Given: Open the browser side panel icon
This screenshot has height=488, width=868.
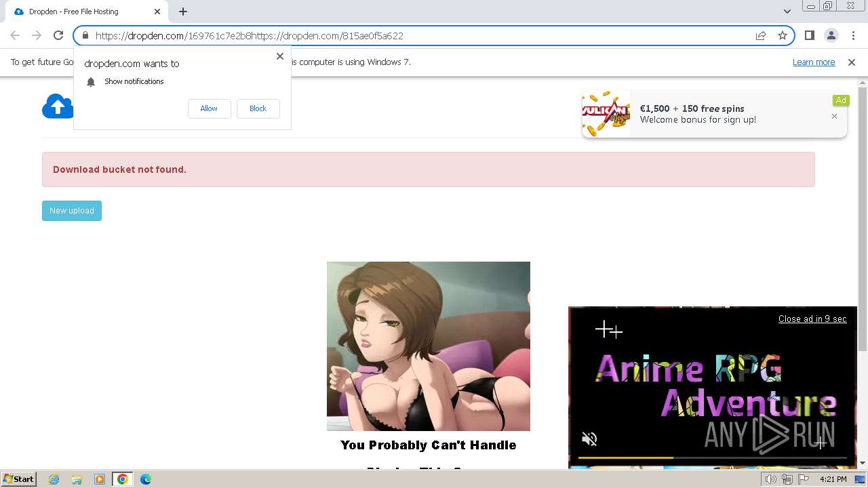Looking at the screenshot, I should pyautogui.click(x=809, y=35).
